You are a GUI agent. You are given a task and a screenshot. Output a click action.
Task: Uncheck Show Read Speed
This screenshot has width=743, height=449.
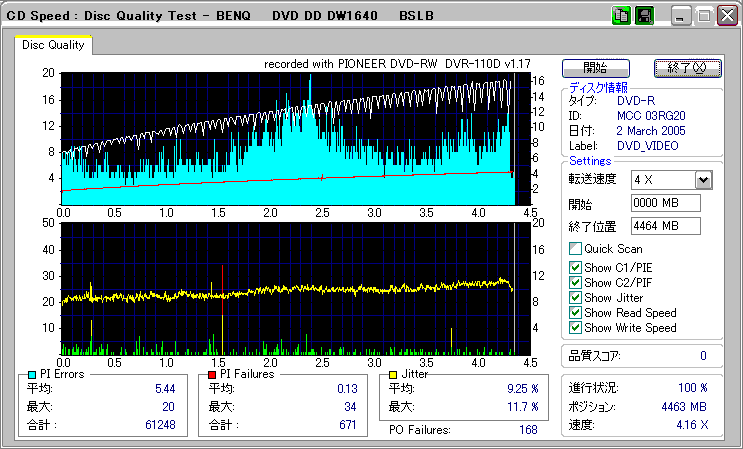pyautogui.click(x=575, y=313)
